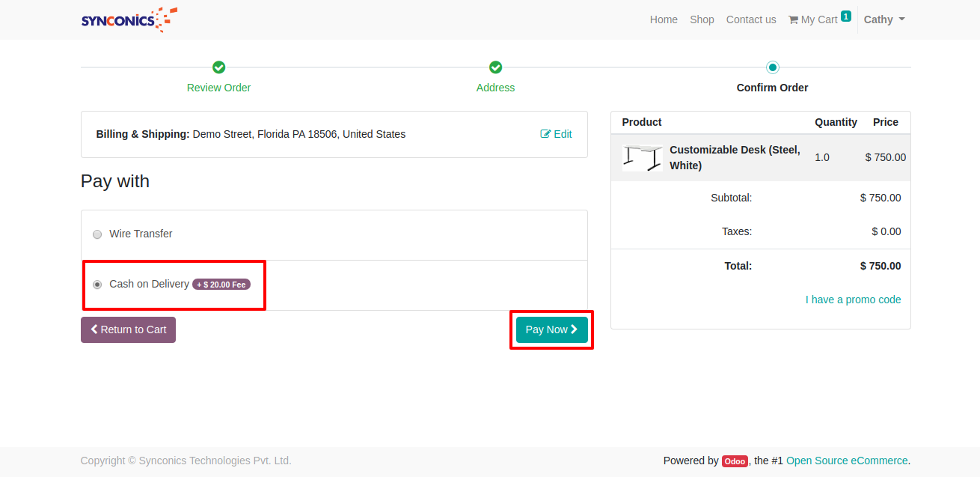Click the Review Order green checkmark
980x477 pixels.
pos(218,67)
